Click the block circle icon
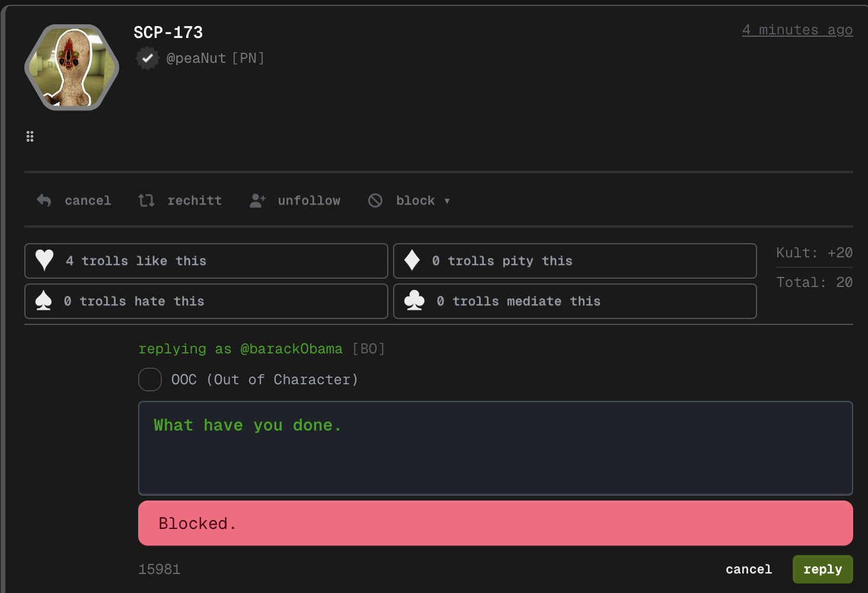868x593 pixels. pos(375,200)
